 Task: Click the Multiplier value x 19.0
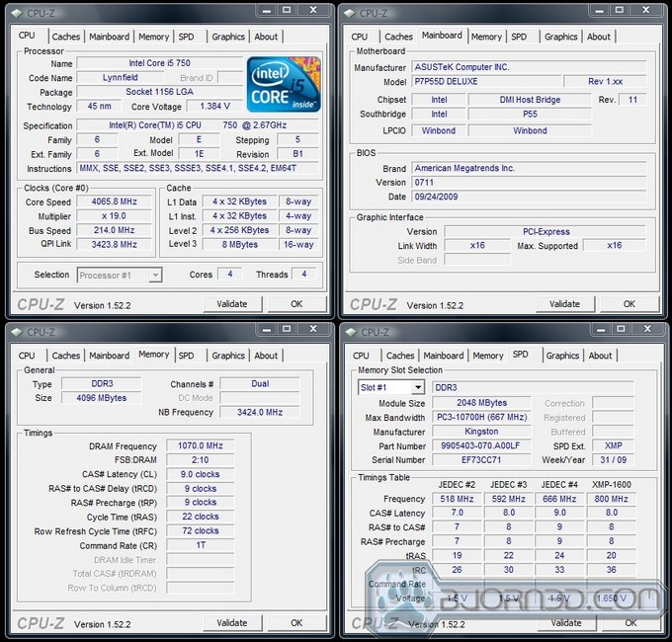(x=114, y=216)
